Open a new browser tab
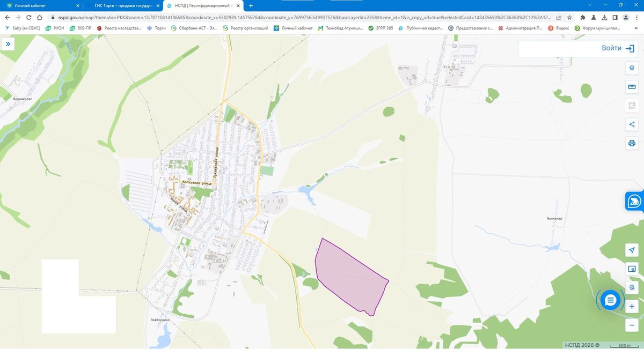Image resolution: width=644 pixels, height=357 pixels. (251, 5)
